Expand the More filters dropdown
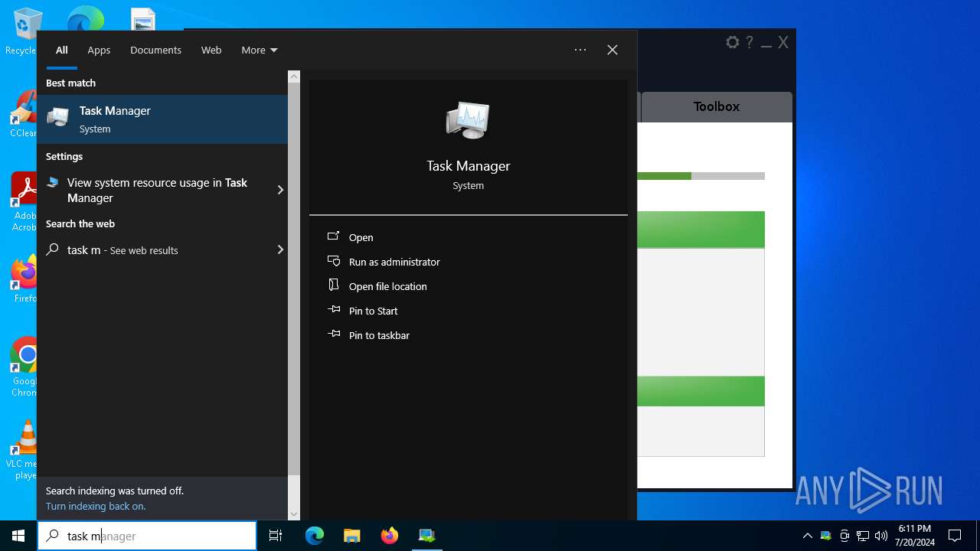 click(x=259, y=50)
